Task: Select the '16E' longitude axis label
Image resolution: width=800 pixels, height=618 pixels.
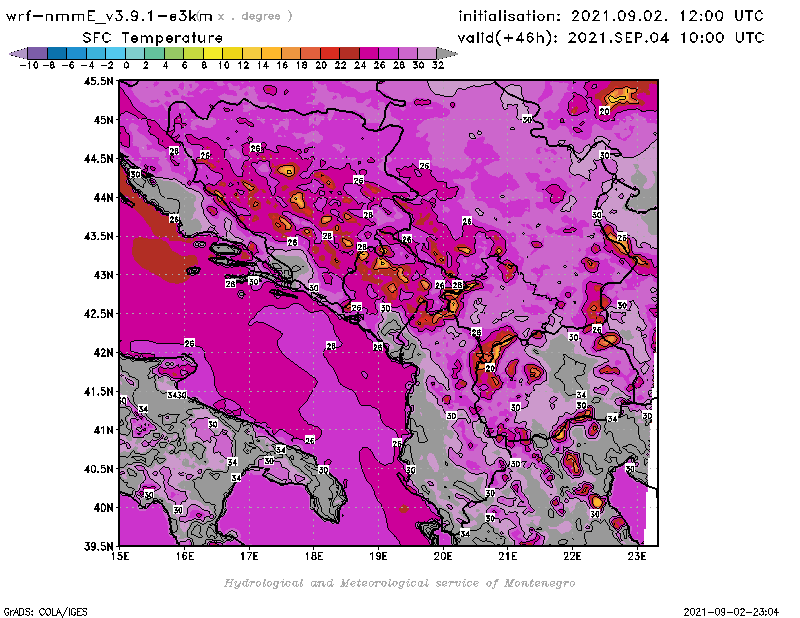Action: (x=184, y=556)
